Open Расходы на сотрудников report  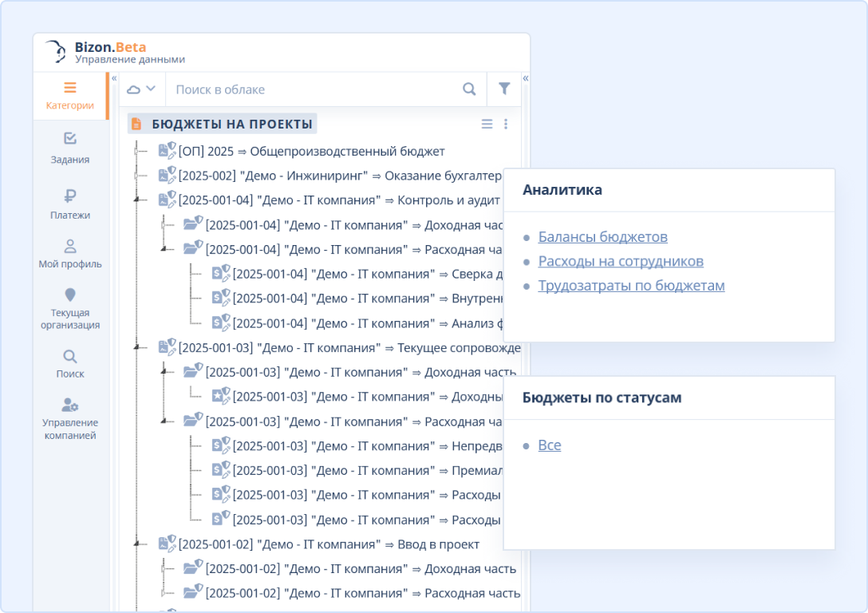621,262
